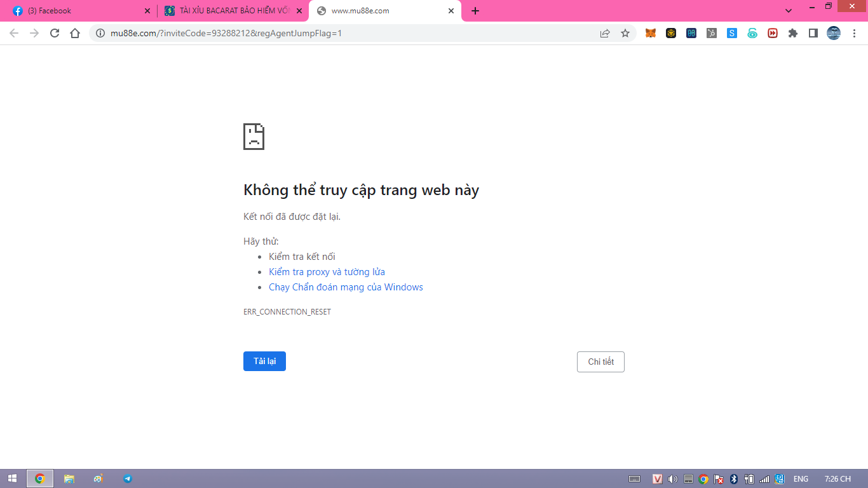Screen dimensions: 868x488
Task: Go to the home page
Action: tap(75, 33)
